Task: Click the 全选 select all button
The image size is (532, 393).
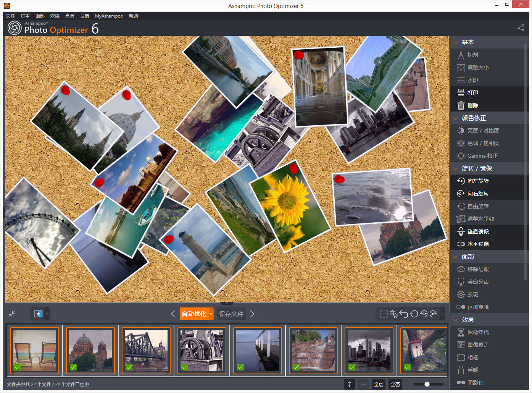Action: pos(378,384)
